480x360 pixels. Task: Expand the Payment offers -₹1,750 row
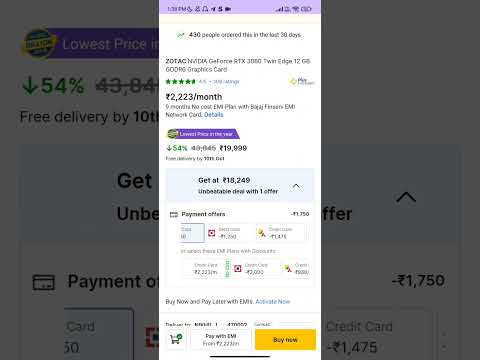[x=240, y=214]
